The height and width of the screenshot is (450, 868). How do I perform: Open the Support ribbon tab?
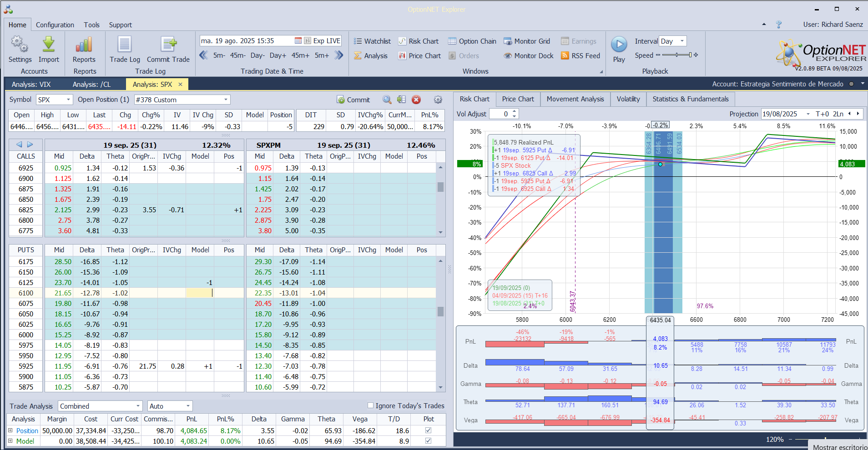pyautogui.click(x=120, y=25)
